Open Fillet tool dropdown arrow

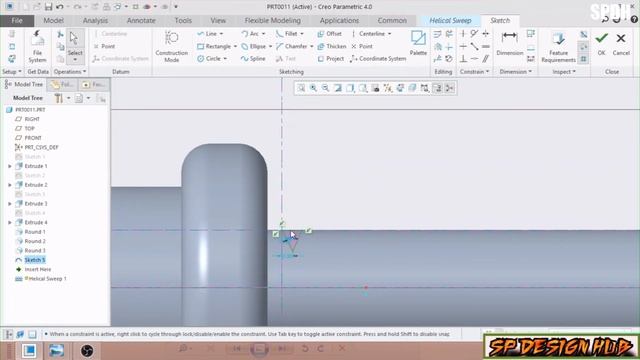click(x=302, y=33)
